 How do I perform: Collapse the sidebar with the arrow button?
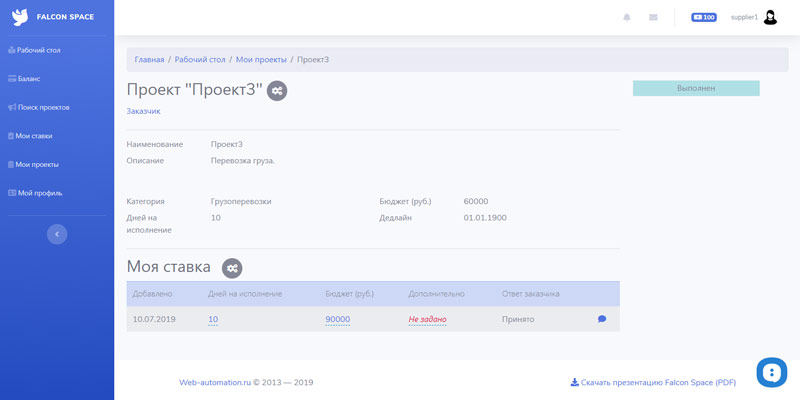57,234
